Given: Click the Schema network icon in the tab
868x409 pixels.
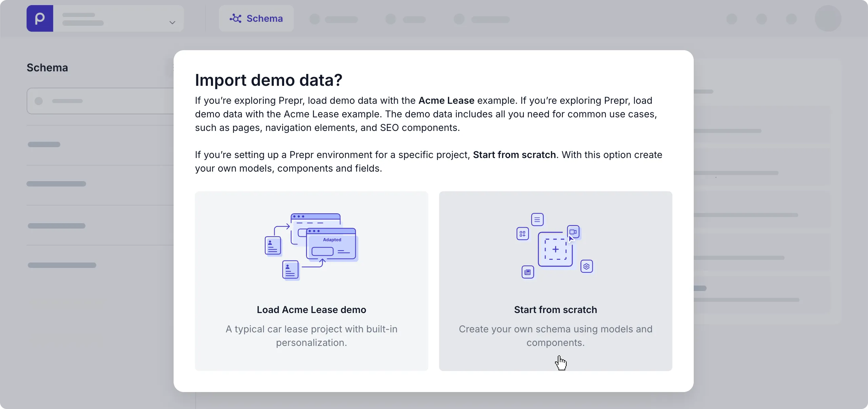Looking at the screenshot, I should click(x=235, y=18).
